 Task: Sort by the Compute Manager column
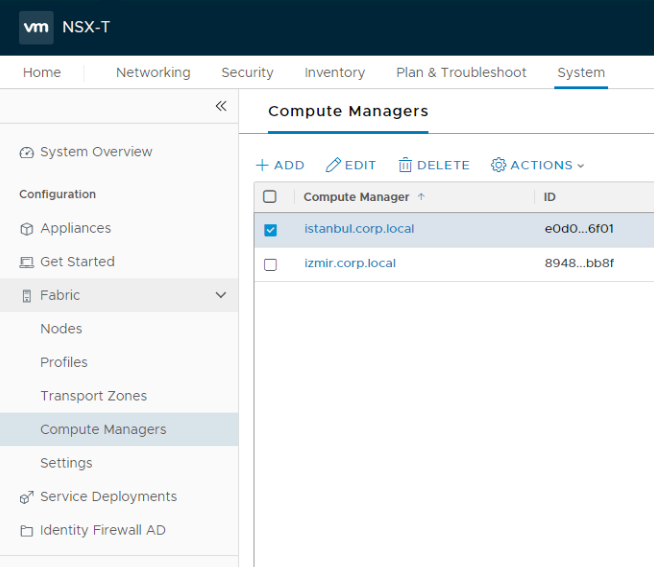coord(356,197)
